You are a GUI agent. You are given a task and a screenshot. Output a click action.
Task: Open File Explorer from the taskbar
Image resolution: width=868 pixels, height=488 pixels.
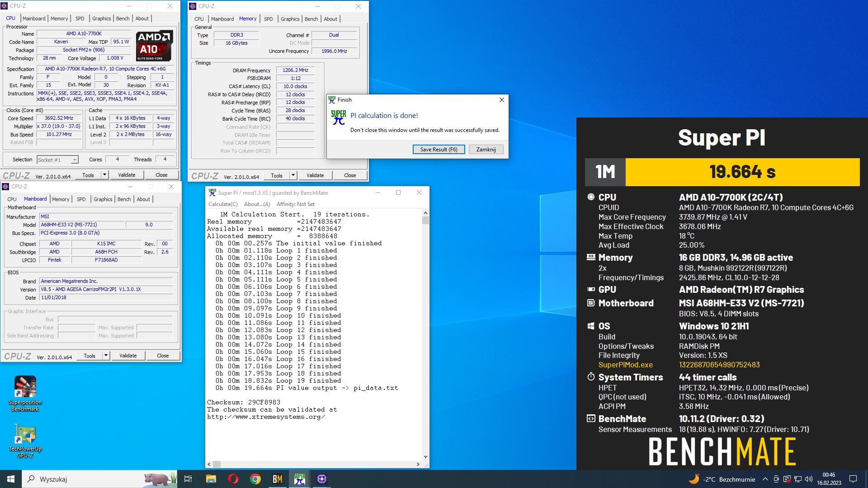(x=211, y=479)
